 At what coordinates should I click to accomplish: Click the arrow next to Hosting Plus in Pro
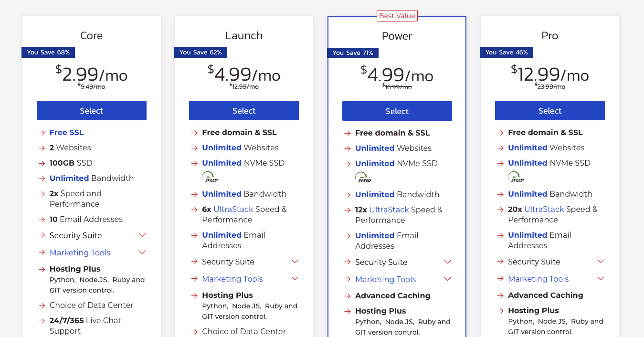click(x=500, y=310)
